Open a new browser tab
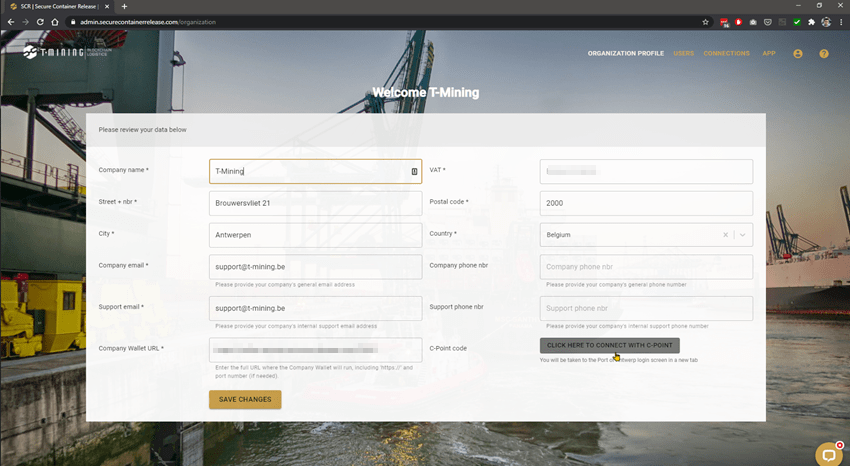 pyautogui.click(x=124, y=6)
